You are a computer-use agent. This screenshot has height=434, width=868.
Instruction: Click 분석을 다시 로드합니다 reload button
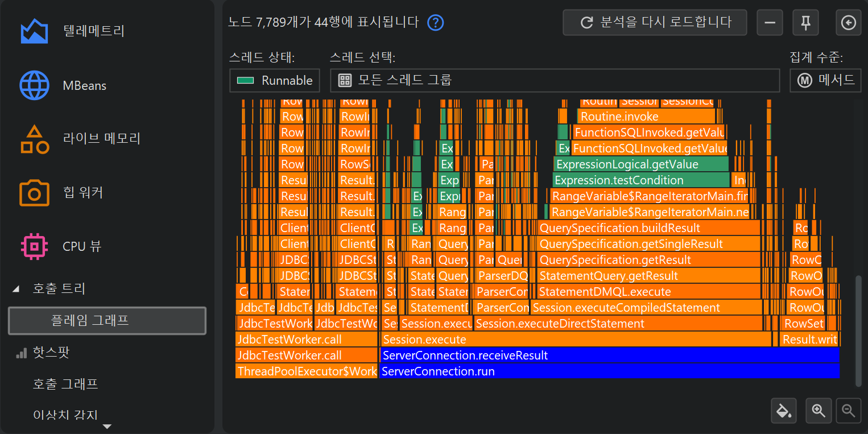[x=655, y=23]
